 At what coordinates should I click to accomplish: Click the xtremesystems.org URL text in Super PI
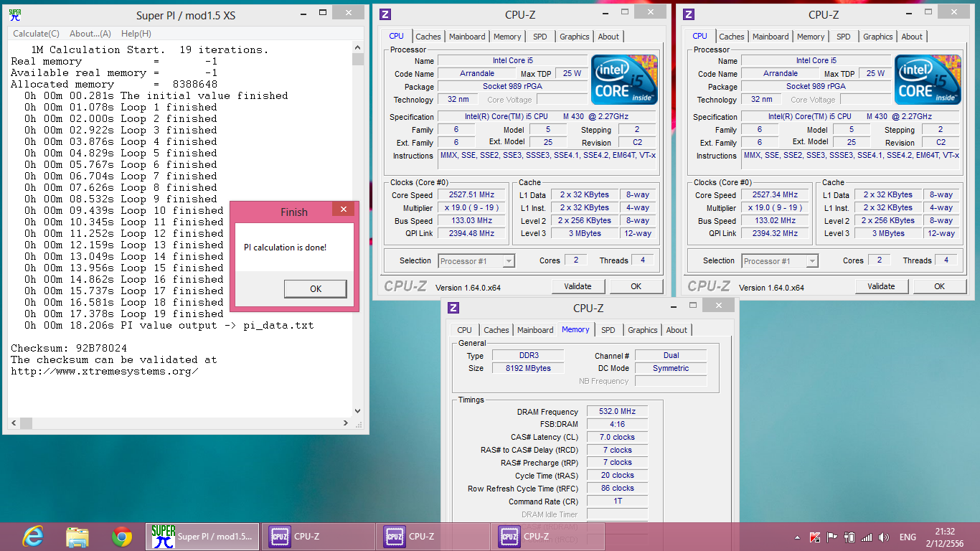coord(105,372)
